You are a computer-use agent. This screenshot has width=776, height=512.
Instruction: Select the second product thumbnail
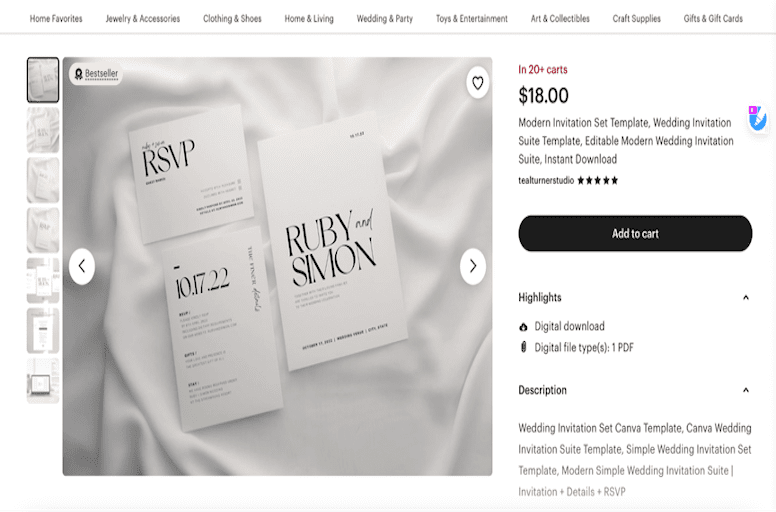pos(43,130)
